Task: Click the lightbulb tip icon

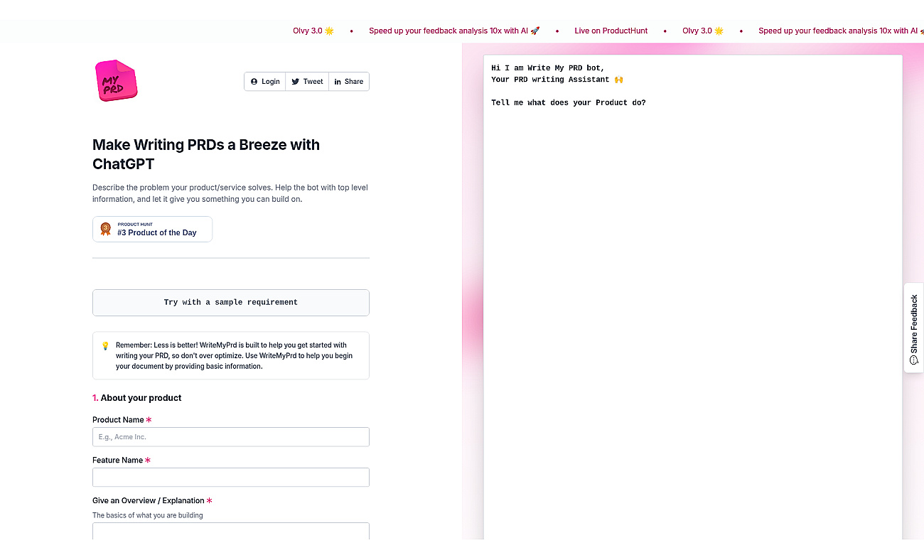Action: point(105,345)
